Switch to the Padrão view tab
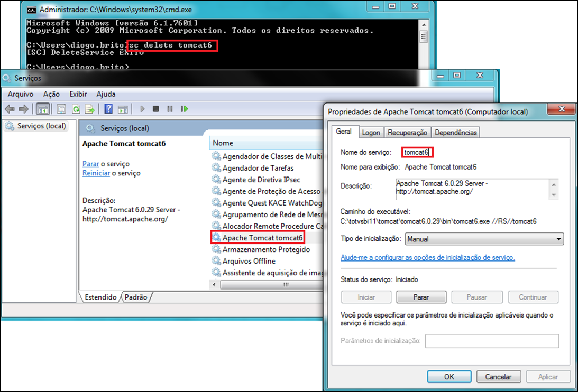Image resolution: width=578 pixels, height=392 pixels. click(136, 297)
